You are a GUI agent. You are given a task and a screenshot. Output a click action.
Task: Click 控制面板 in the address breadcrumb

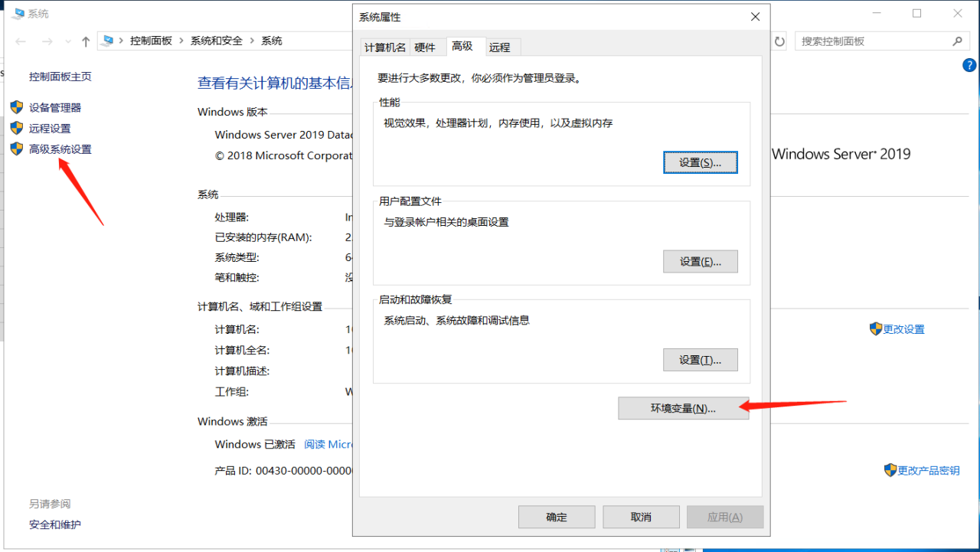click(x=151, y=41)
